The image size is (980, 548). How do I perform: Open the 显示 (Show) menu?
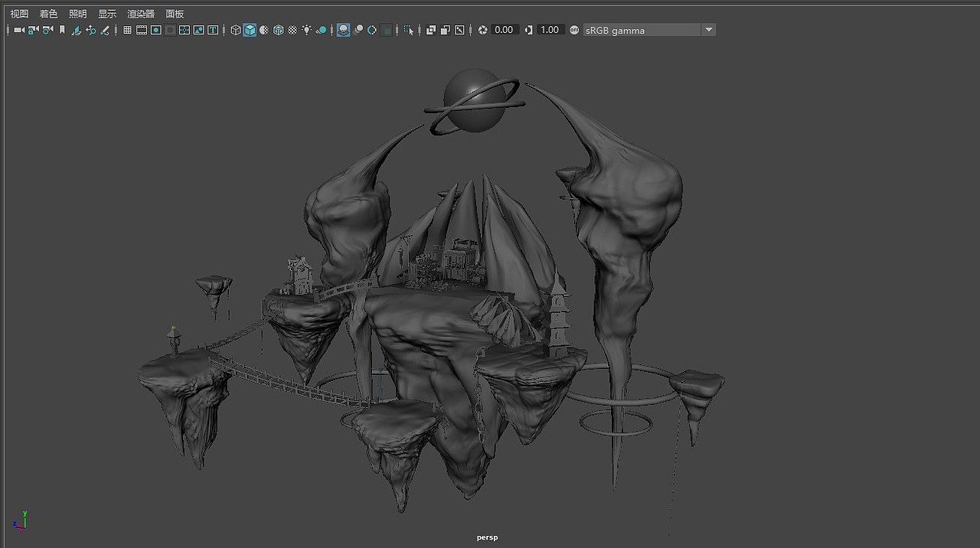click(x=107, y=14)
